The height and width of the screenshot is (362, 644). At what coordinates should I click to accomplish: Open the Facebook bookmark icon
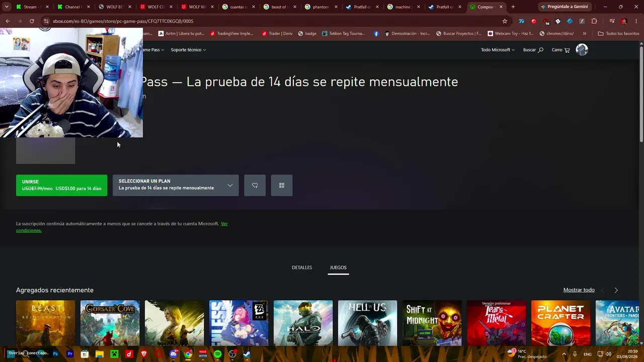[376, 34]
